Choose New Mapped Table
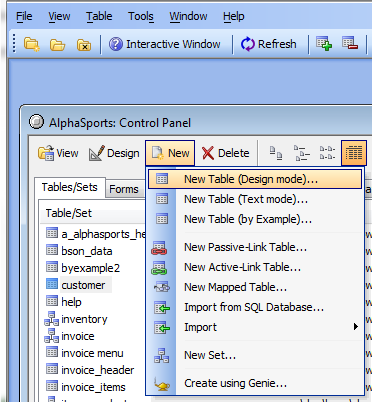The width and height of the screenshot is (372, 402). click(255, 287)
